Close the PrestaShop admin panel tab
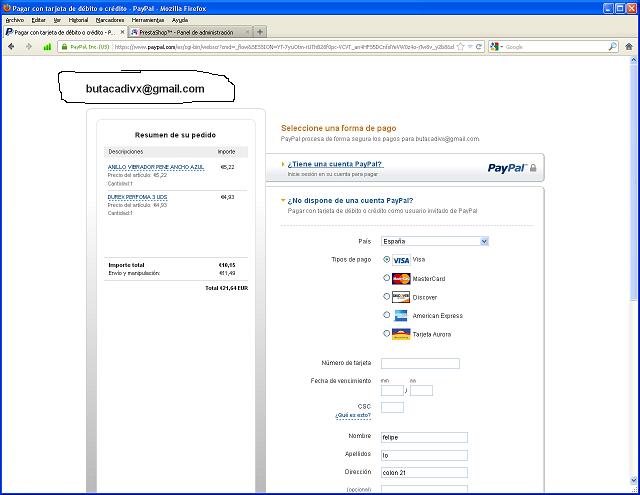This screenshot has width=640, height=495. (x=247, y=32)
